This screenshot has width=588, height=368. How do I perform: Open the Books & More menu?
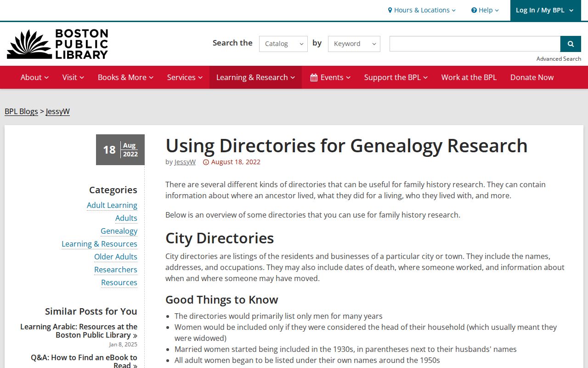point(125,77)
